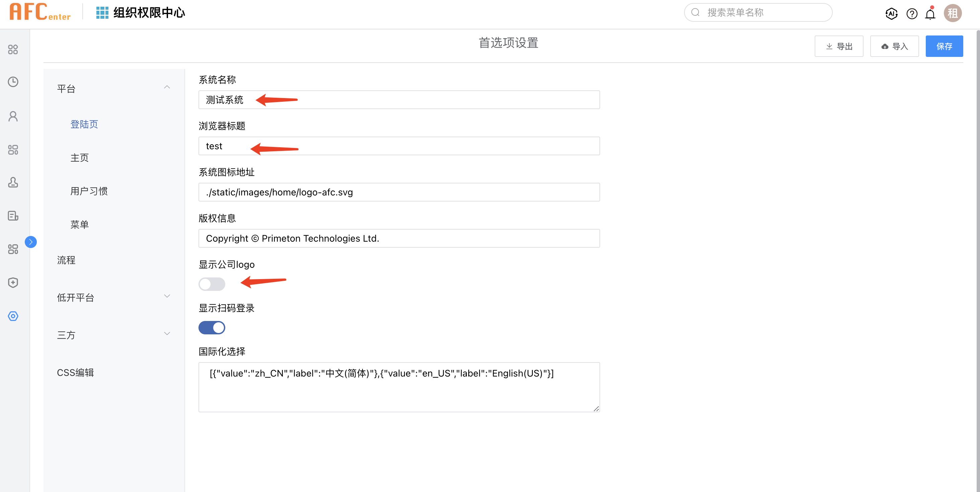Disable the 显示扫码登录 switch
Viewport: 980px width, 492px height.
(x=212, y=327)
